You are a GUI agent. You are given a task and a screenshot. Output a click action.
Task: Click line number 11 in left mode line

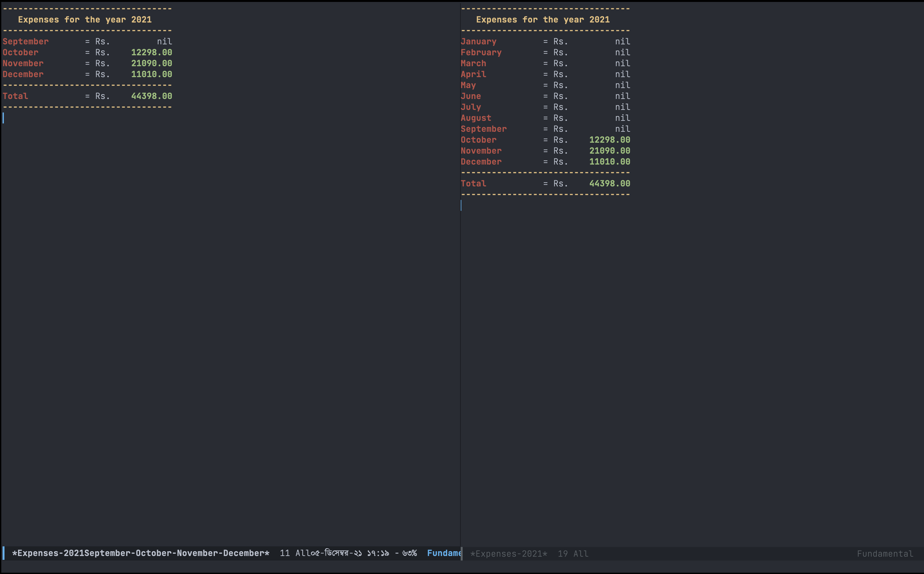[x=285, y=553]
